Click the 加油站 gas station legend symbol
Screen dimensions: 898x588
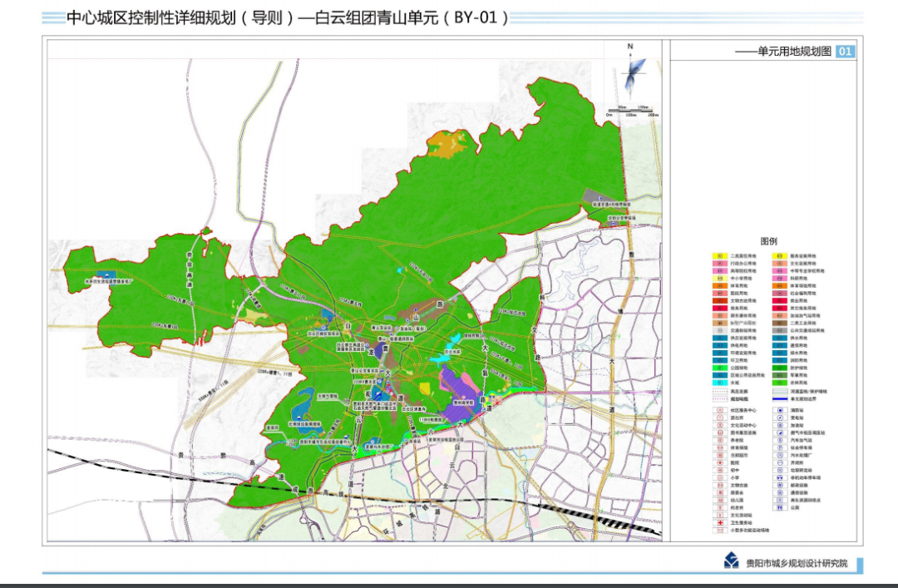click(x=781, y=426)
